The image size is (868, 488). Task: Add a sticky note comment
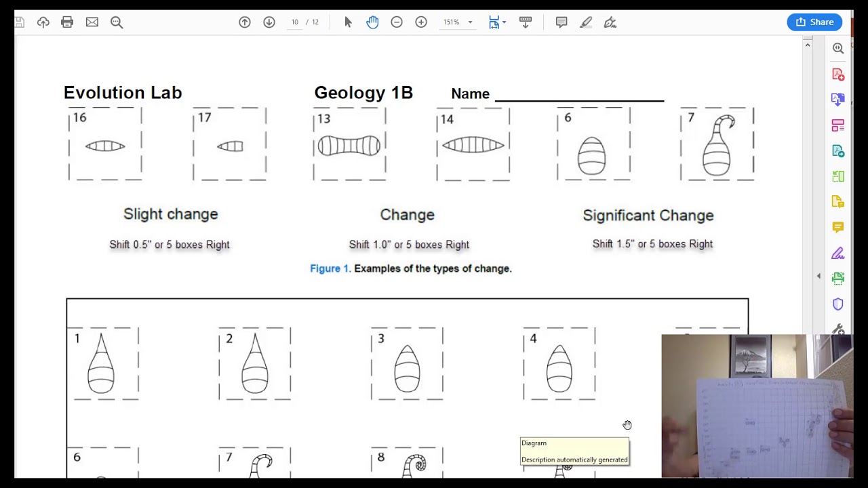(x=561, y=22)
